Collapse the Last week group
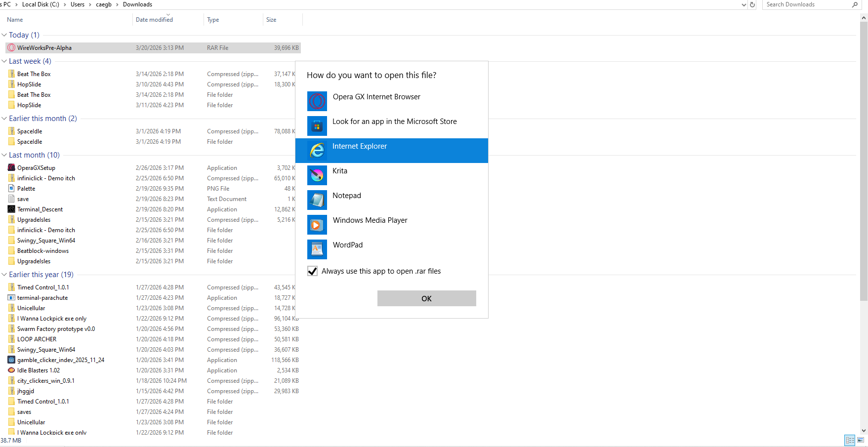868x447 pixels. [x=4, y=61]
